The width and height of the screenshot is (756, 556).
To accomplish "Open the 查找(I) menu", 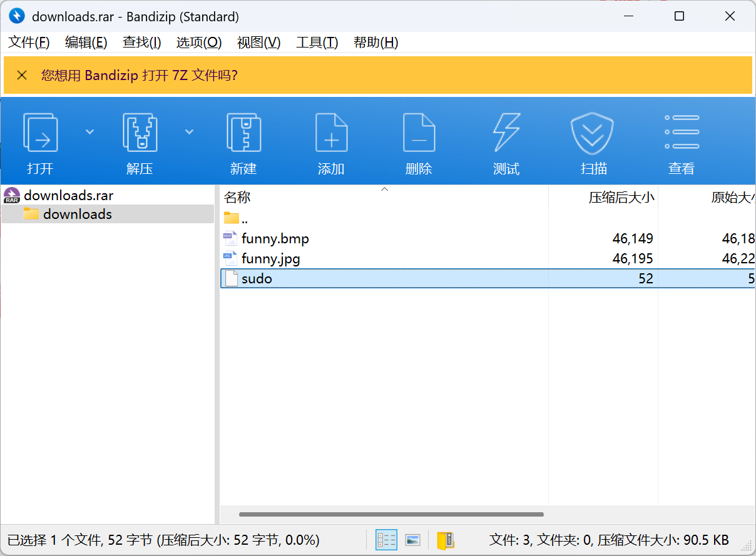I will (x=142, y=43).
